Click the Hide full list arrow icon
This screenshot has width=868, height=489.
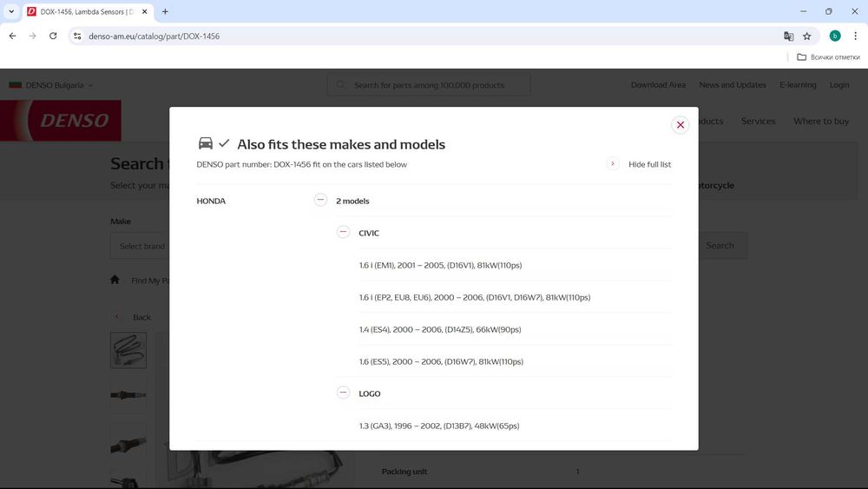612,164
